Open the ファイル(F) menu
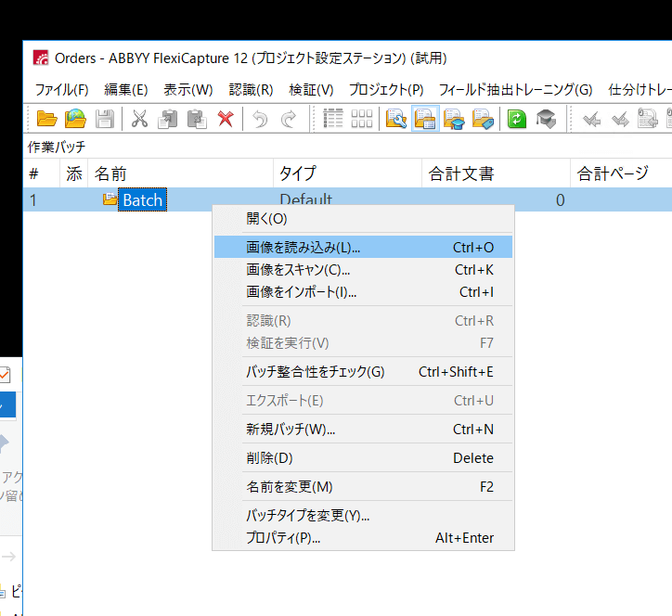The image size is (672, 616). tap(61, 90)
